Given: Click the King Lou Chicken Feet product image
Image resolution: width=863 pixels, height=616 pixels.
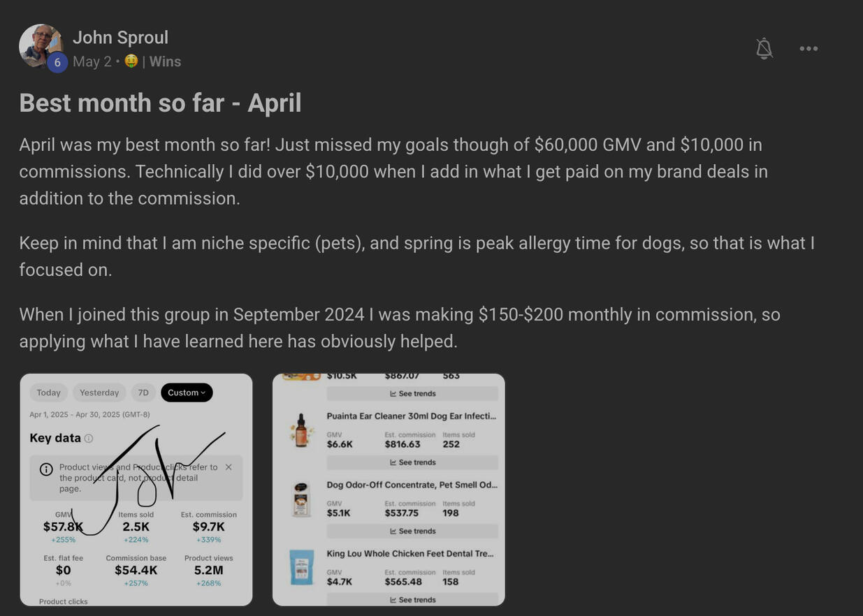Looking at the screenshot, I should pyautogui.click(x=301, y=567).
